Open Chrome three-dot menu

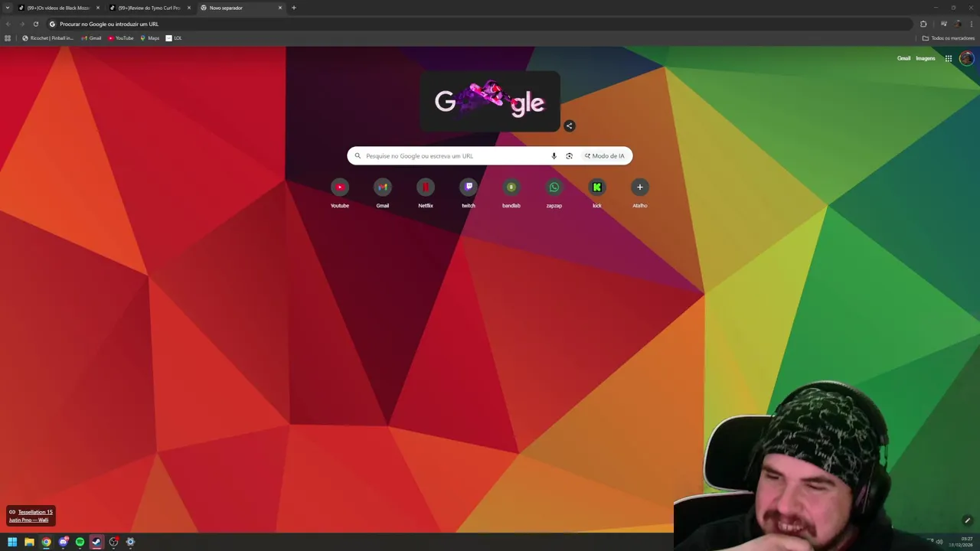[972, 24]
